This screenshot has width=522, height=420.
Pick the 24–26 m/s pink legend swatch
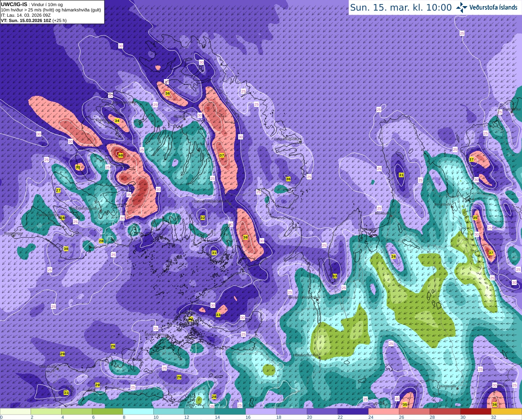coord(384,411)
